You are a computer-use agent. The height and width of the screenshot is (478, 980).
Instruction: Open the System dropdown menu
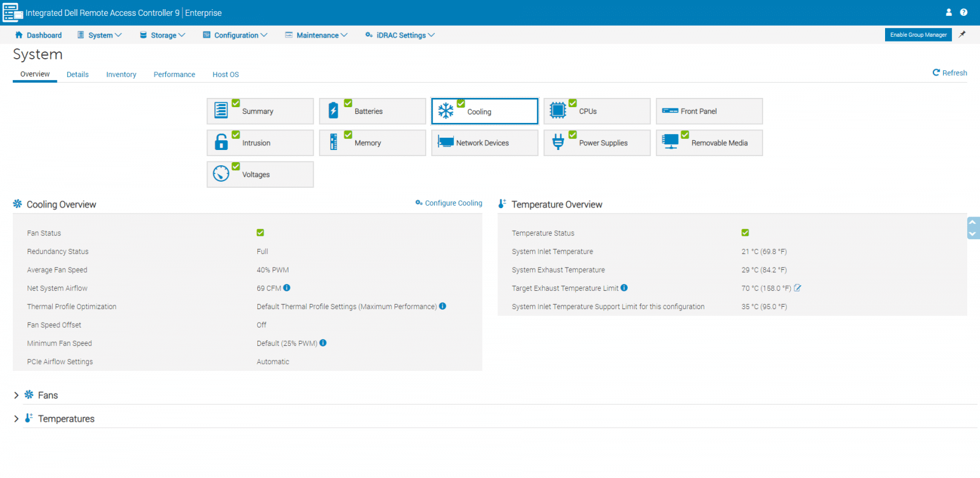(x=99, y=35)
